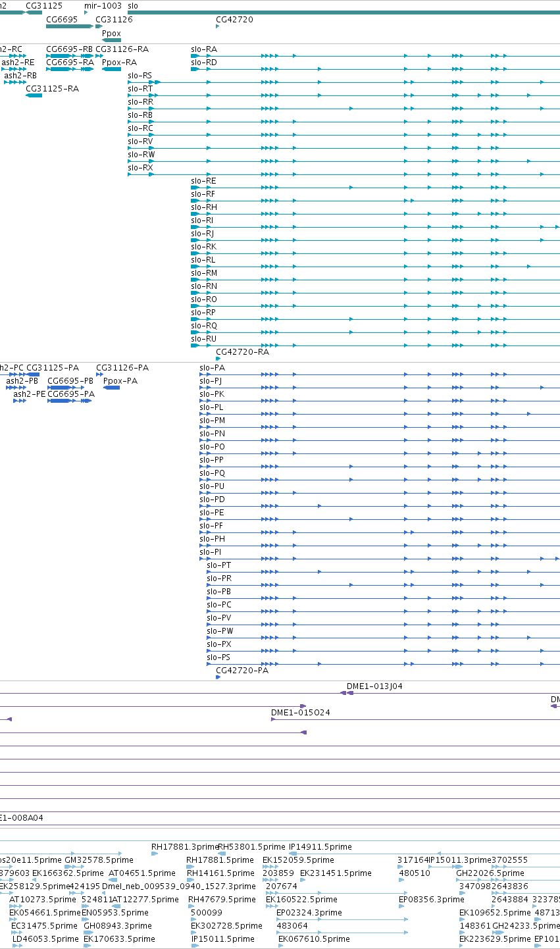560x949 pixels.
Task: Click transcript slo-RX
Action: click(140, 168)
